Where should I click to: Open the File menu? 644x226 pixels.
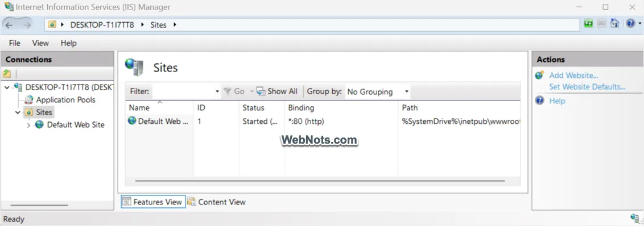(x=14, y=43)
